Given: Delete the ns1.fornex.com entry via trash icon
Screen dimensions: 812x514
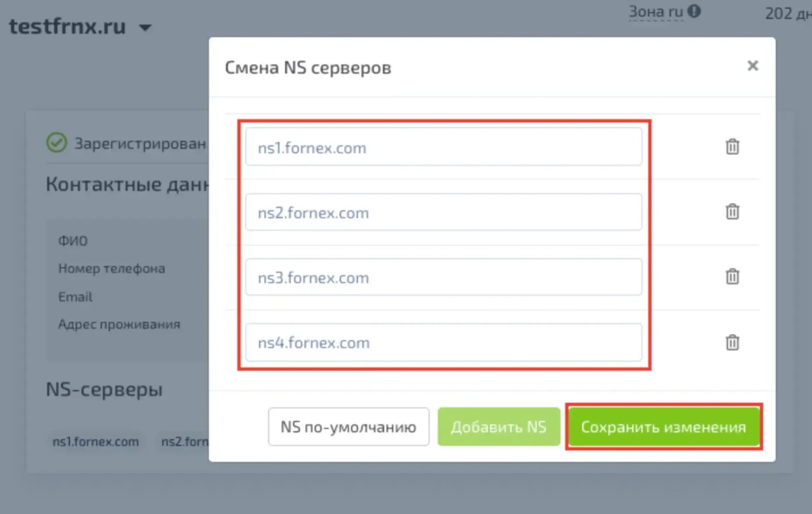Looking at the screenshot, I should (x=732, y=147).
